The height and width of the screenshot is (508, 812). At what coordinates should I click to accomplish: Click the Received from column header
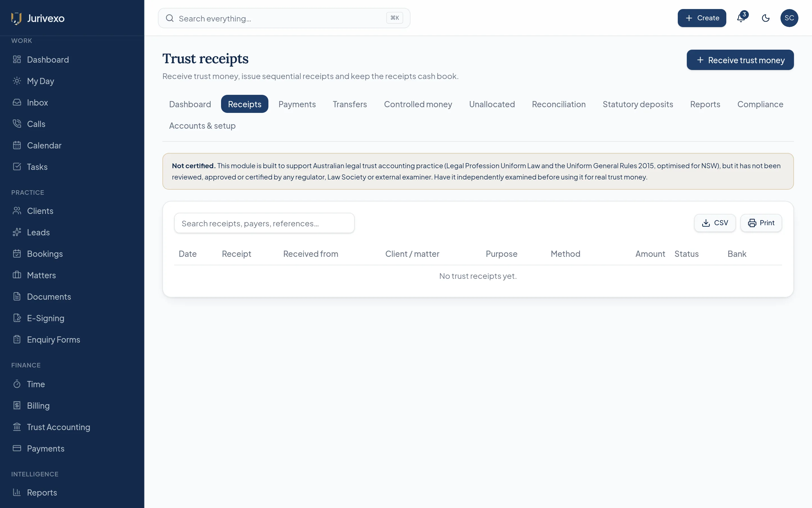(310, 254)
